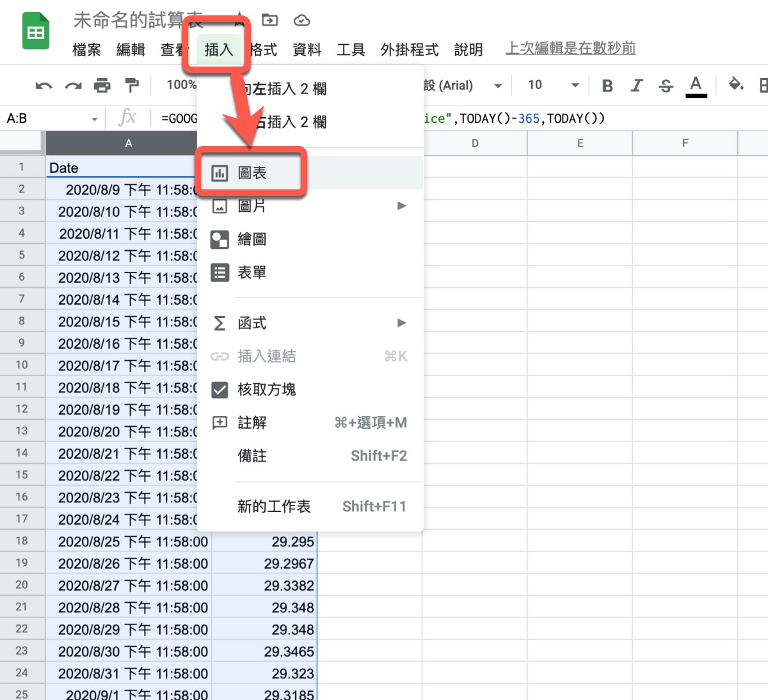Open the 資料 (Data) menu
This screenshot has width=768, height=700.
coord(307,49)
